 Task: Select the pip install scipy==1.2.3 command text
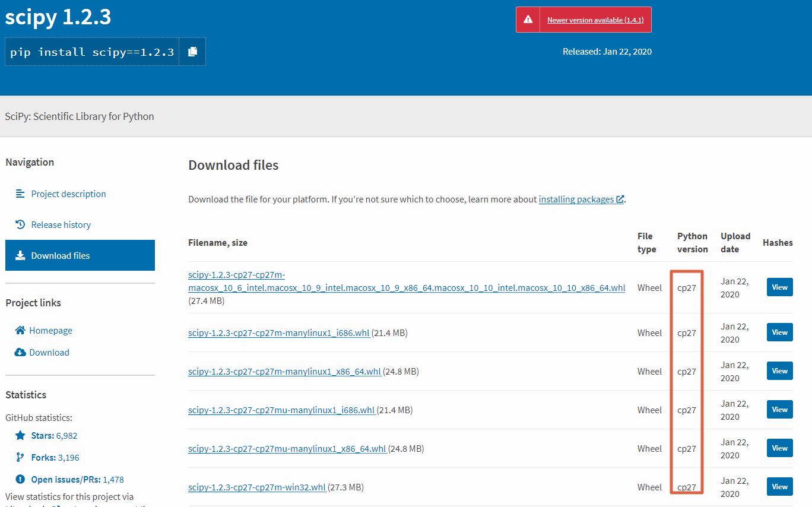click(92, 52)
